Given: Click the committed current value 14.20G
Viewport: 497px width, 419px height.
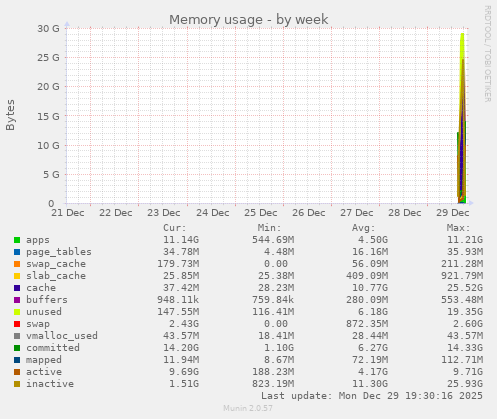Looking at the screenshot, I should (181, 348).
